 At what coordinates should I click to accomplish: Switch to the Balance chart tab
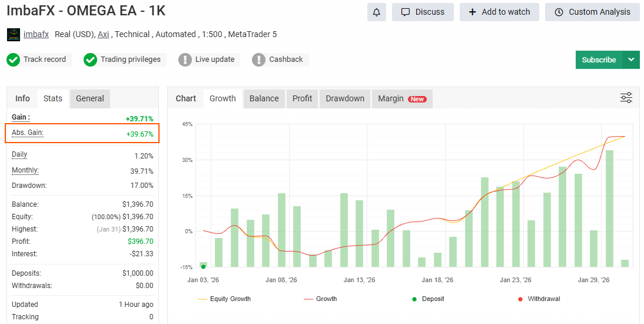[x=264, y=99]
